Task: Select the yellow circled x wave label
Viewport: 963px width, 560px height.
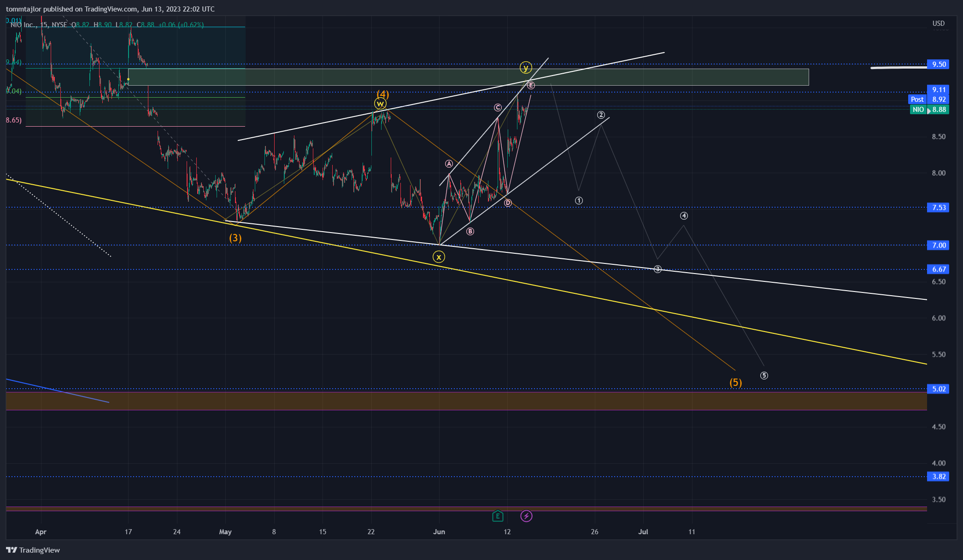Action: [439, 257]
